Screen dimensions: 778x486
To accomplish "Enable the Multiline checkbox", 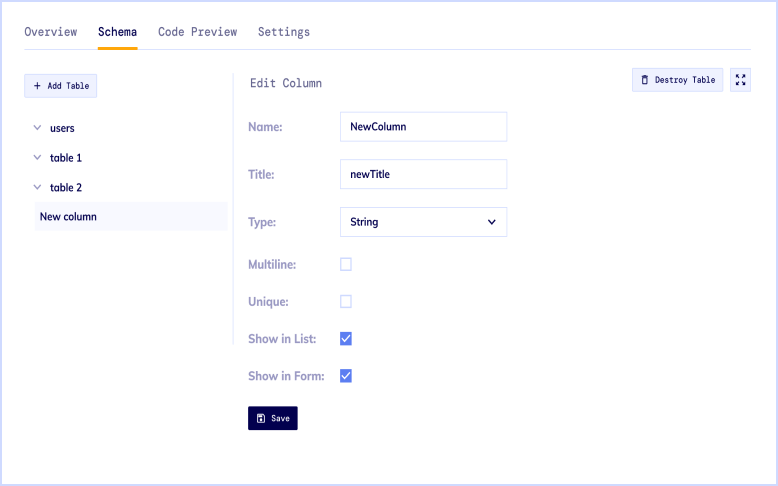I will coord(346,264).
